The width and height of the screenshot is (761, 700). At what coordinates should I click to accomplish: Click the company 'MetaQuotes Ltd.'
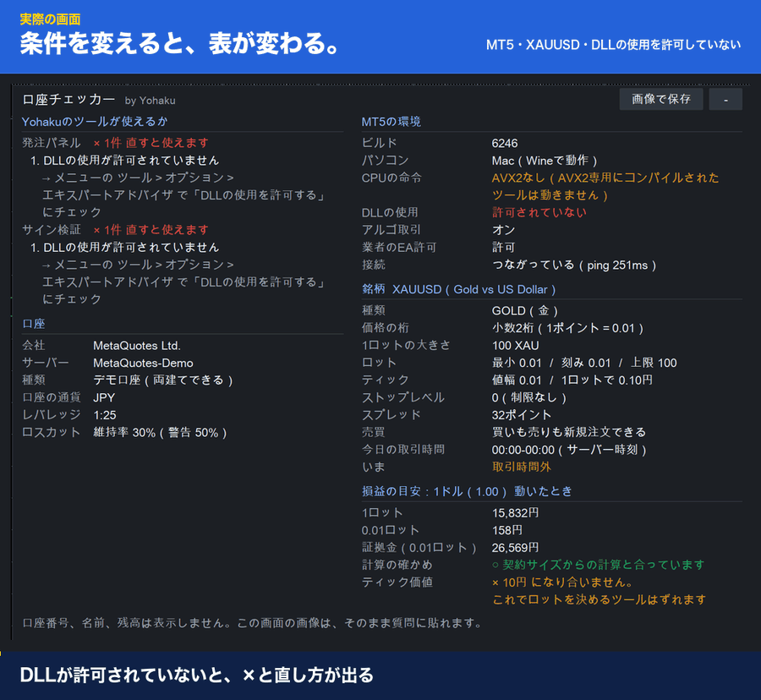pos(137,346)
